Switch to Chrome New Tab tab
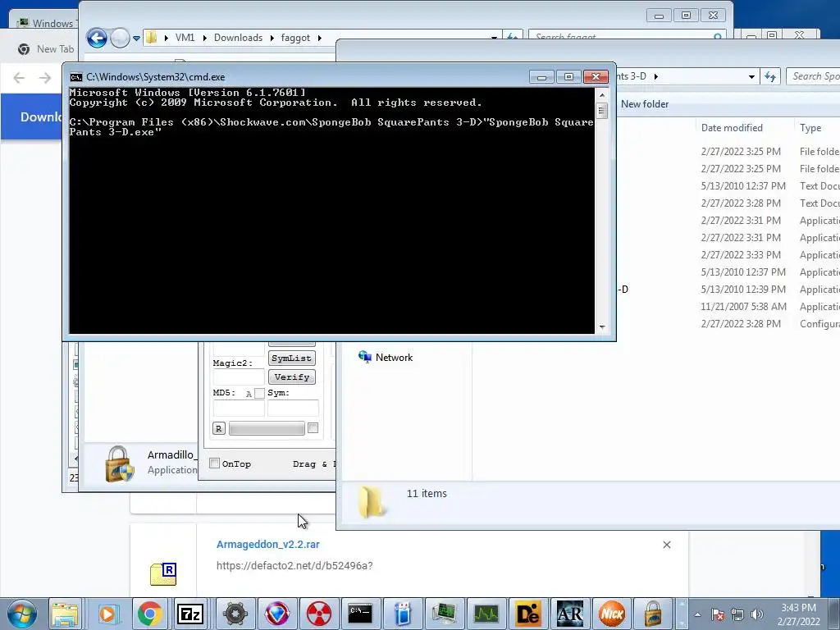The height and width of the screenshot is (630, 840). pos(46,49)
